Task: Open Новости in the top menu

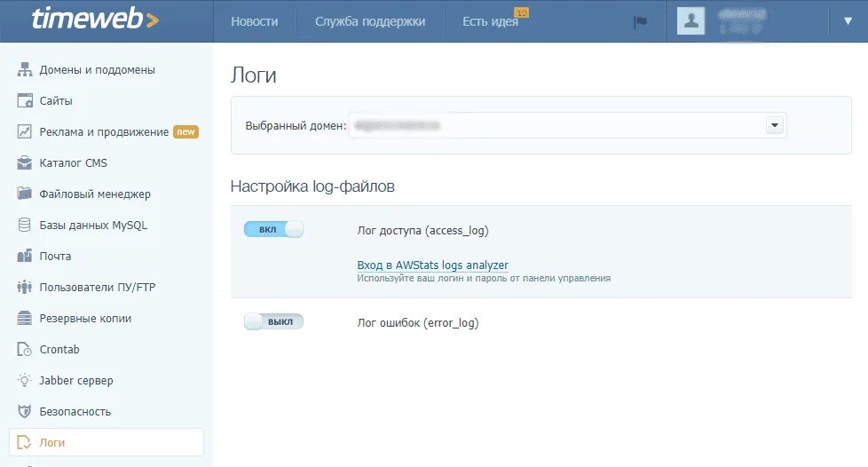Action: click(x=255, y=21)
